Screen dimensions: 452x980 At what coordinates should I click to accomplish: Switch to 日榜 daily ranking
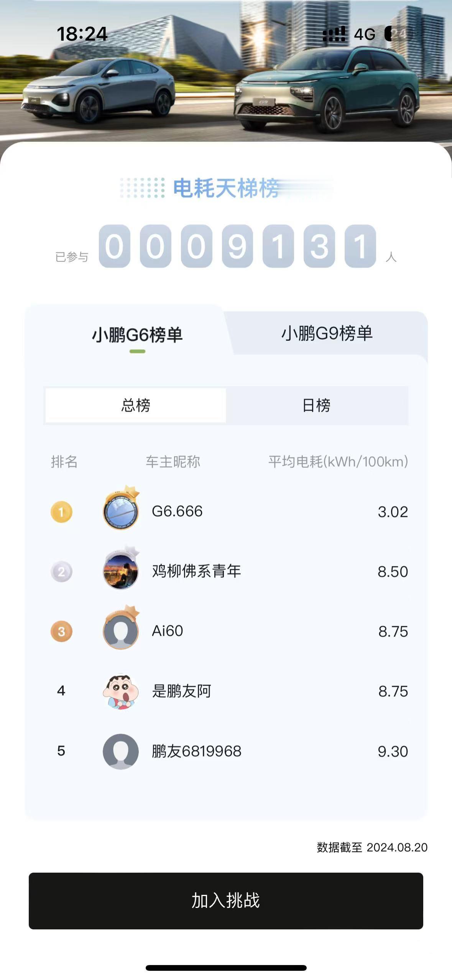[317, 405]
